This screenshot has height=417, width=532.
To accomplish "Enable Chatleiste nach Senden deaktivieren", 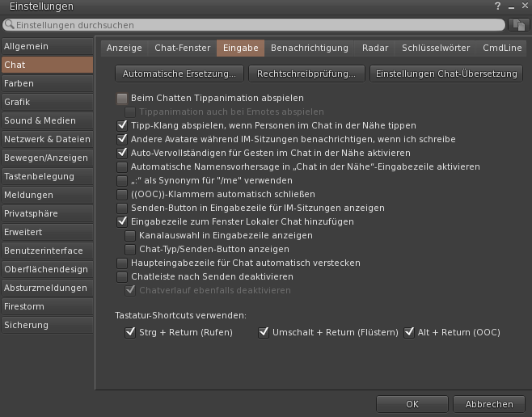I will (122, 276).
